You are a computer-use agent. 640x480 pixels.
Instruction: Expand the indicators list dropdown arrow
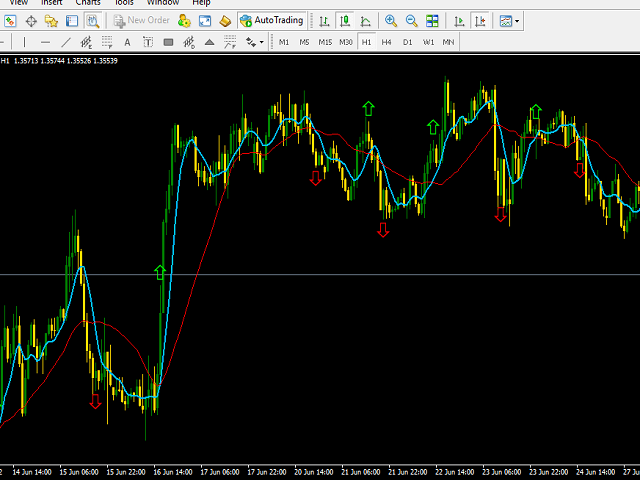pos(517,21)
